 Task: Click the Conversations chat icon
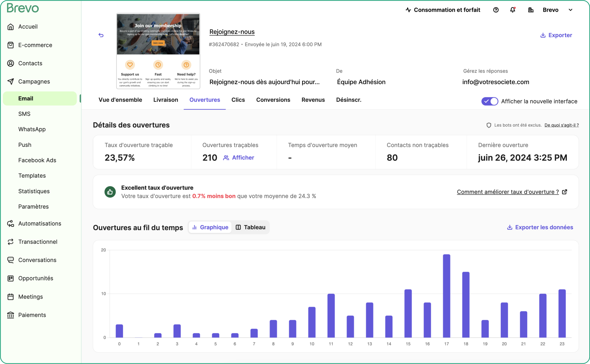[x=11, y=260]
